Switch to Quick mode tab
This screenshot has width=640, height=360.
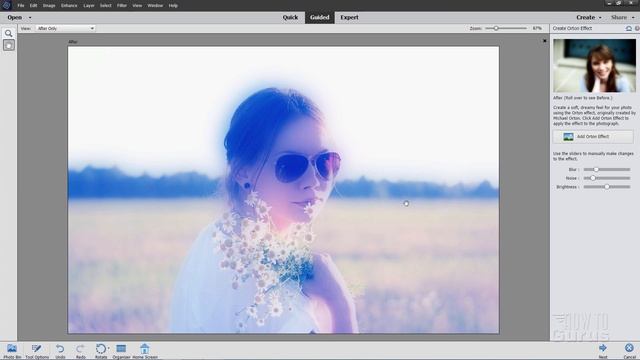coord(290,18)
